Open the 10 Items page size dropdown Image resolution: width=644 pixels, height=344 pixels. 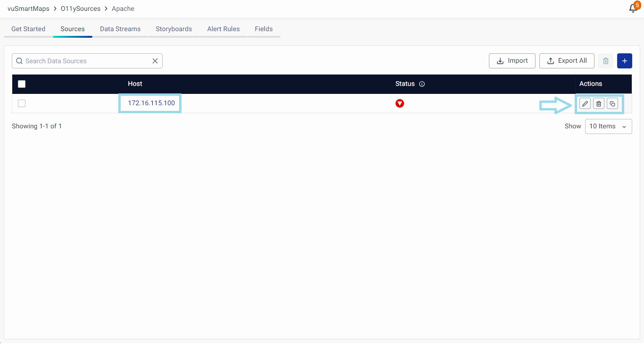coord(608,126)
